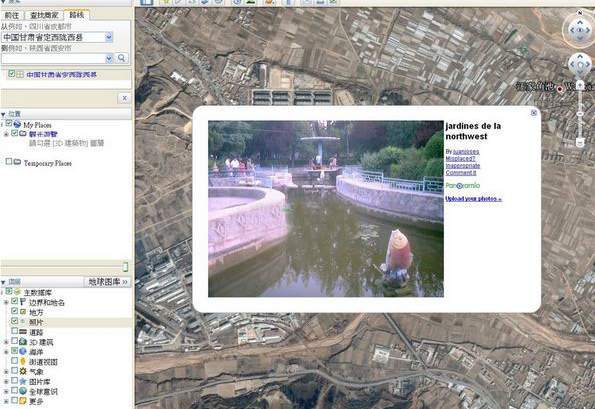Open the 中国甘肃省定西陇西县 combo box dropdown
This screenshot has height=409, width=595.
point(109,37)
